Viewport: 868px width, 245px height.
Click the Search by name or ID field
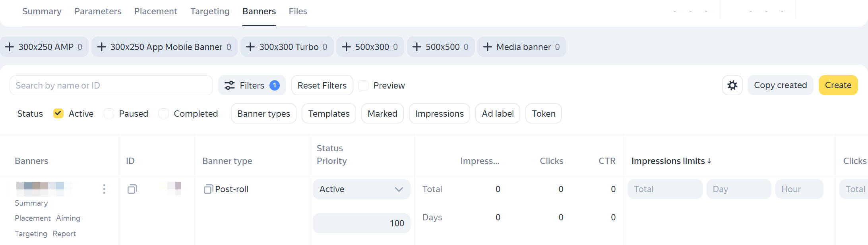[x=111, y=85]
